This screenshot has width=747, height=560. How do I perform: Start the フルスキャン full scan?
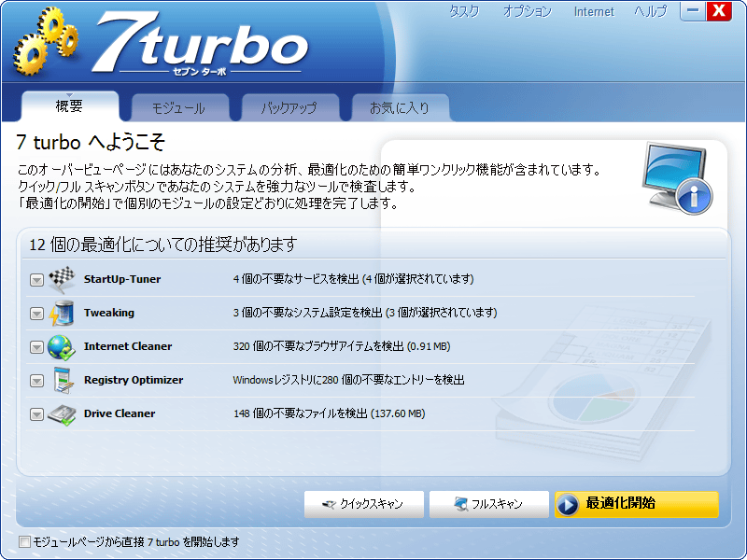(488, 504)
